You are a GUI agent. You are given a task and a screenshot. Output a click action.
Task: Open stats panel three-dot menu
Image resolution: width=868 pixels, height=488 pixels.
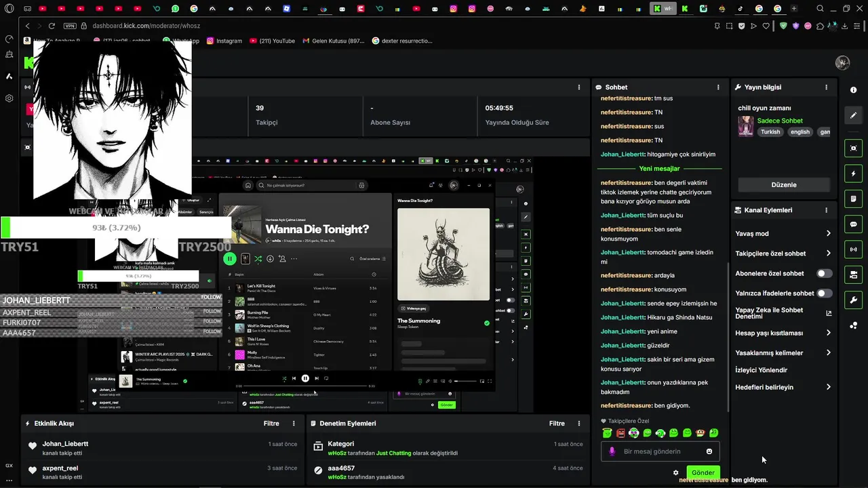click(578, 87)
